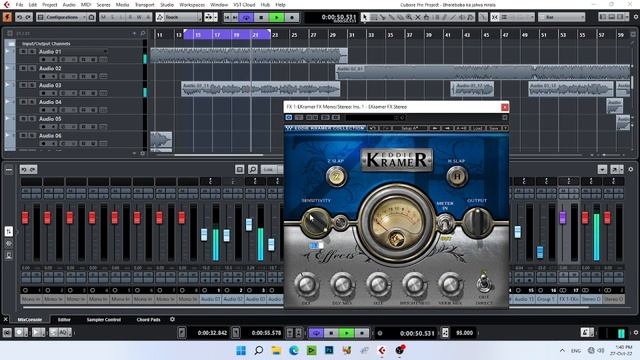Open the Studio menu
The image size is (640, 360).
point(167,5)
